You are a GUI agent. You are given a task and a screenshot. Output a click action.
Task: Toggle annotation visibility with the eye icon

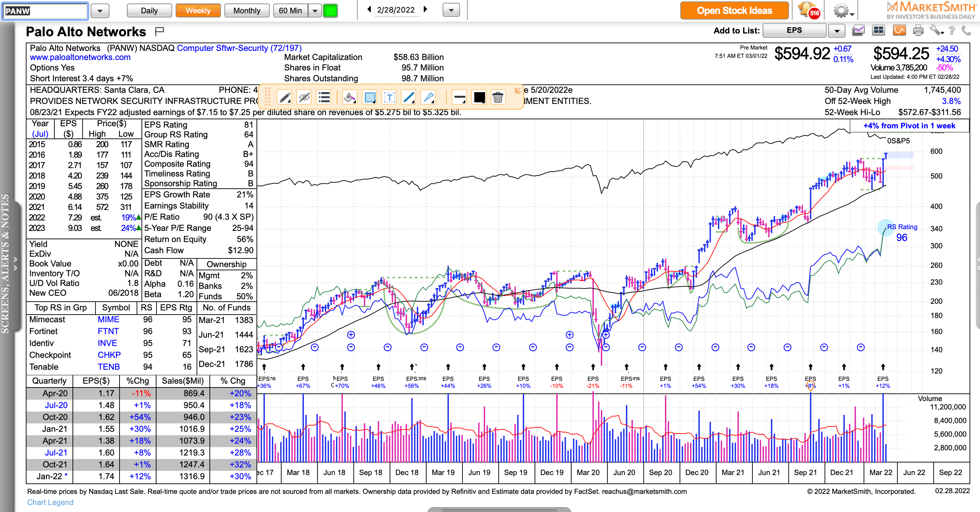[x=304, y=97]
